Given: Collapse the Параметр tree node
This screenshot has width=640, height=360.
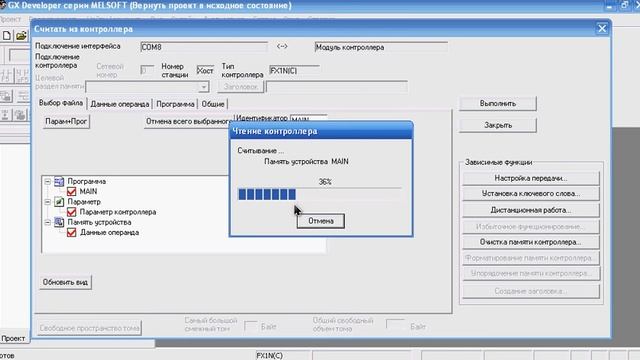Looking at the screenshot, I should click(48, 202).
